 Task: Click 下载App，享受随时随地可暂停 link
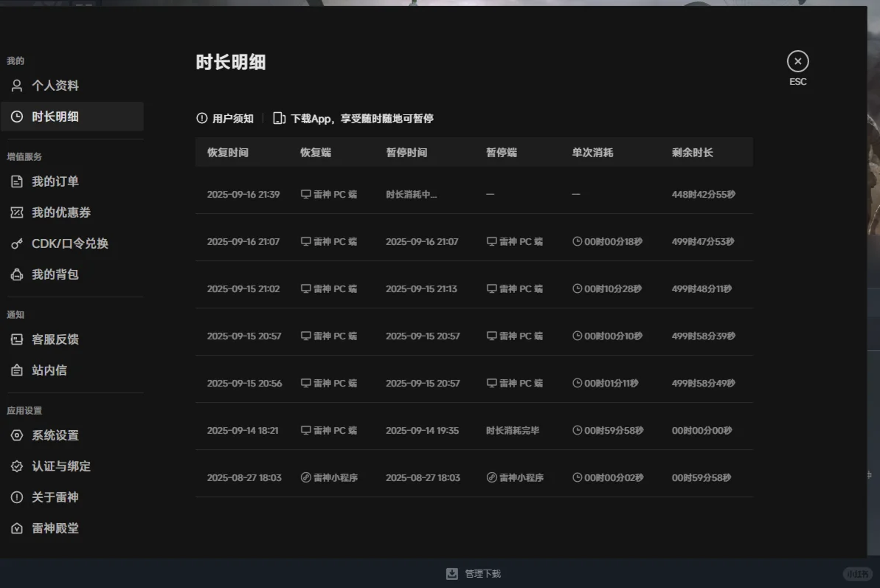(362, 118)
